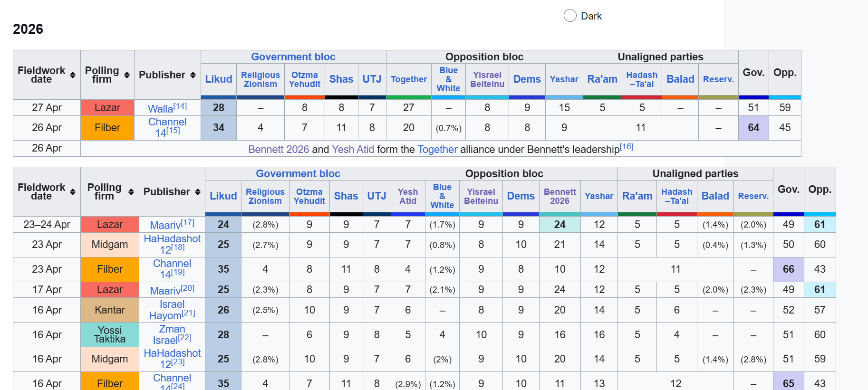Click Polling firm sort arrows in second table

(131, 192)
